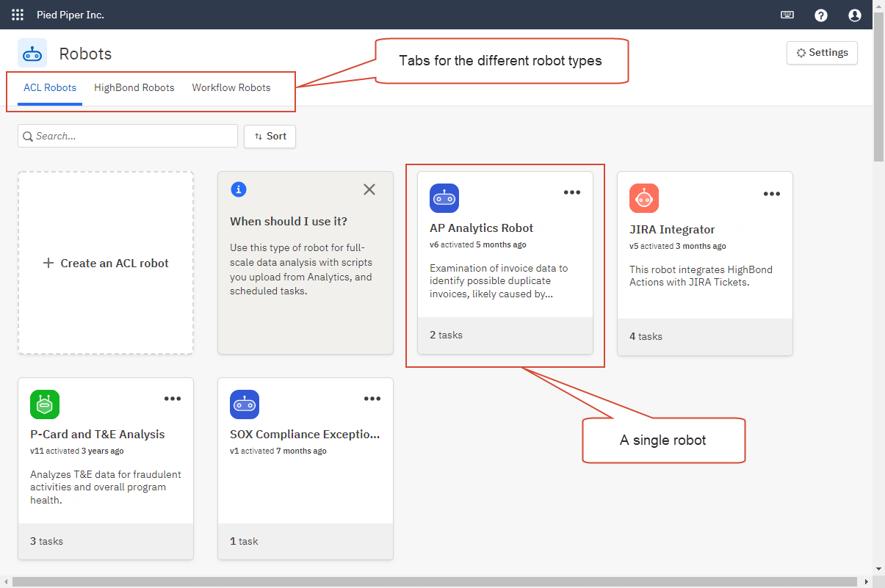This screenshot has height=588, width=885.
Task: Click 'v6 activated 5 months ago' text
Action: (x=478, y=245)
